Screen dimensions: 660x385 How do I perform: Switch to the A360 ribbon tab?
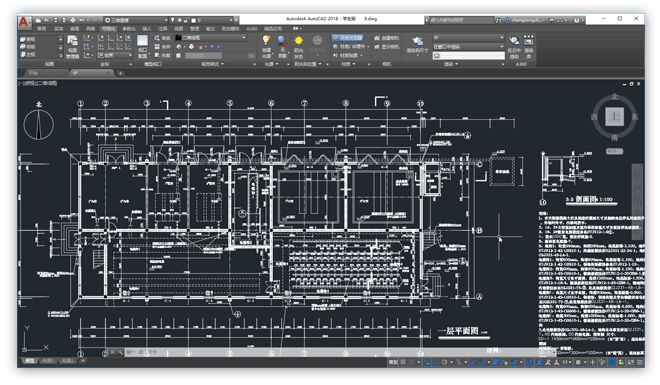click(x=252, y=29)
